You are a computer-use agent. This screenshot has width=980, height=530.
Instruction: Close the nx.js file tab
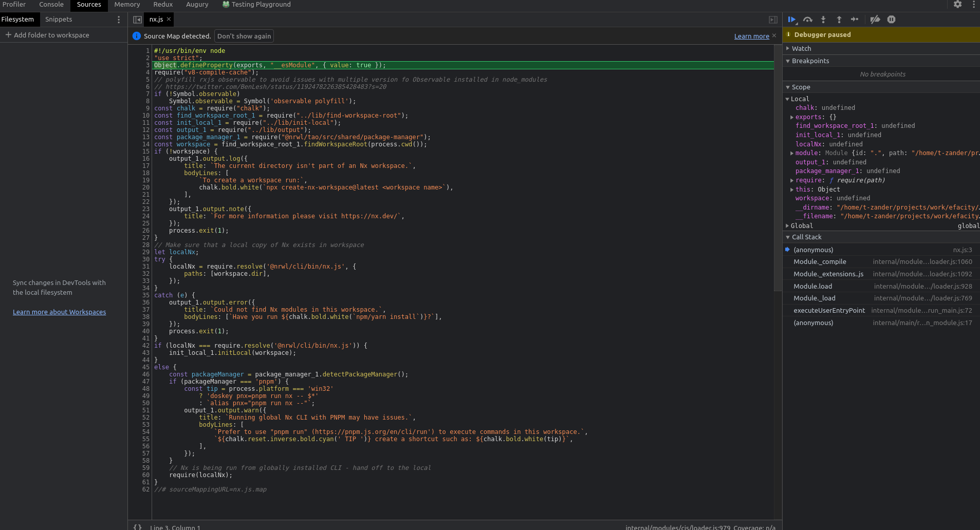pyautogui.click(x=169, y=19)
